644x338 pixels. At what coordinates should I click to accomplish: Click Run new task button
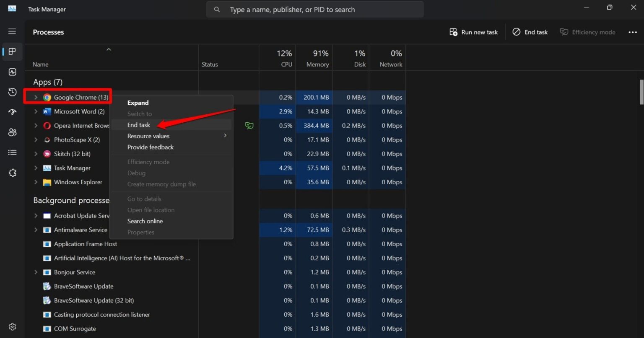[474, 32]
